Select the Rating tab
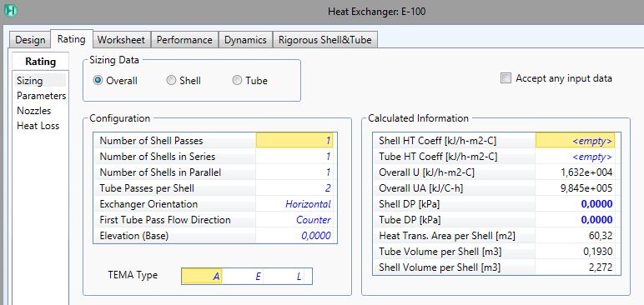This screenshot has width=644, height=305. tap(72, 39)
